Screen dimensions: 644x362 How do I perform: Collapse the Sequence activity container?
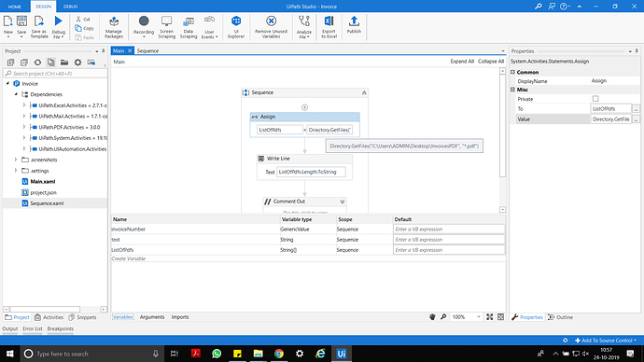click(x=364, y=92)
